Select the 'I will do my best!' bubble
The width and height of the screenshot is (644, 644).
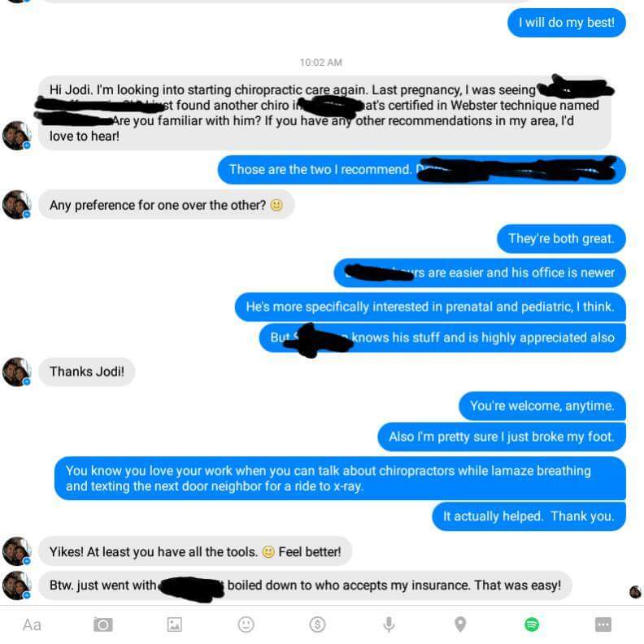click(567, 23)
